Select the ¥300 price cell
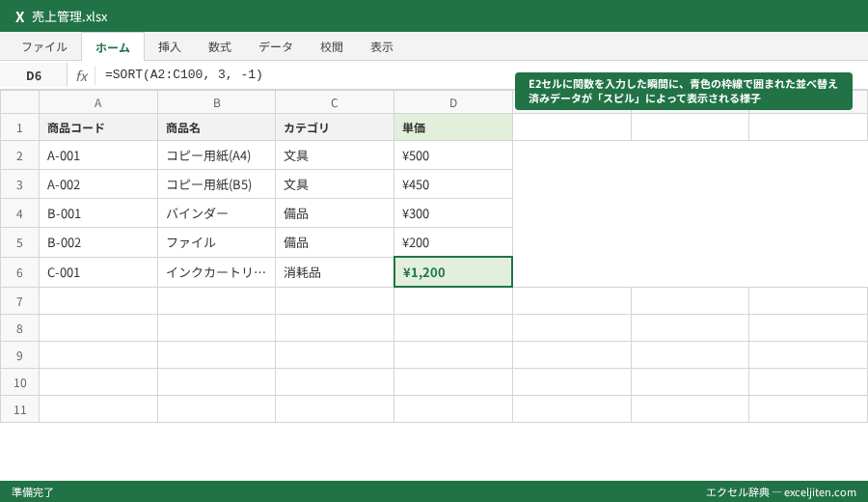Viewport: 868px width, 502px height. click(x=453, y=213)
